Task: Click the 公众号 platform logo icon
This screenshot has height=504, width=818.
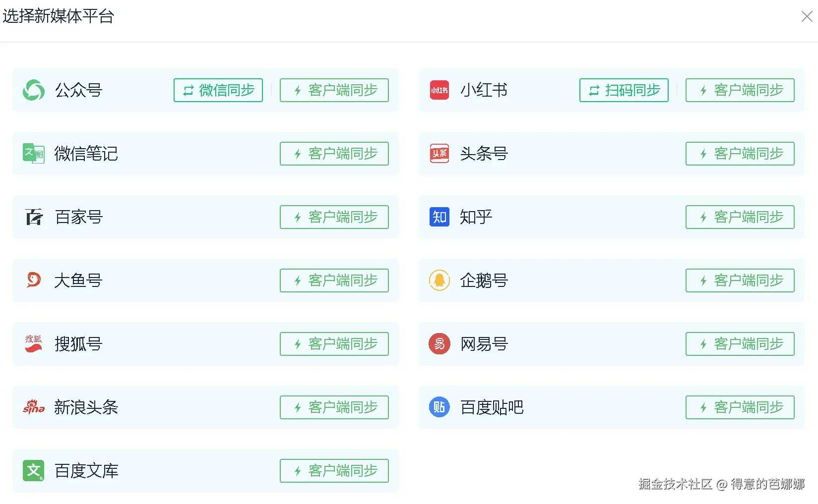Action: pos(34,90)
